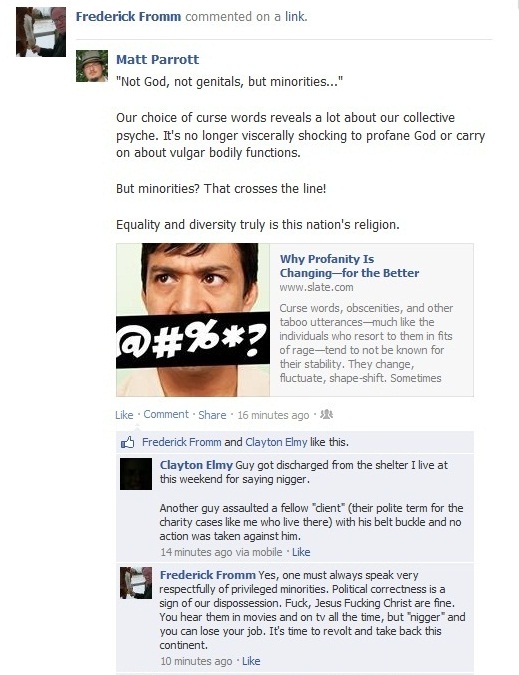Follow the 'link' word in header

point(295,17)
